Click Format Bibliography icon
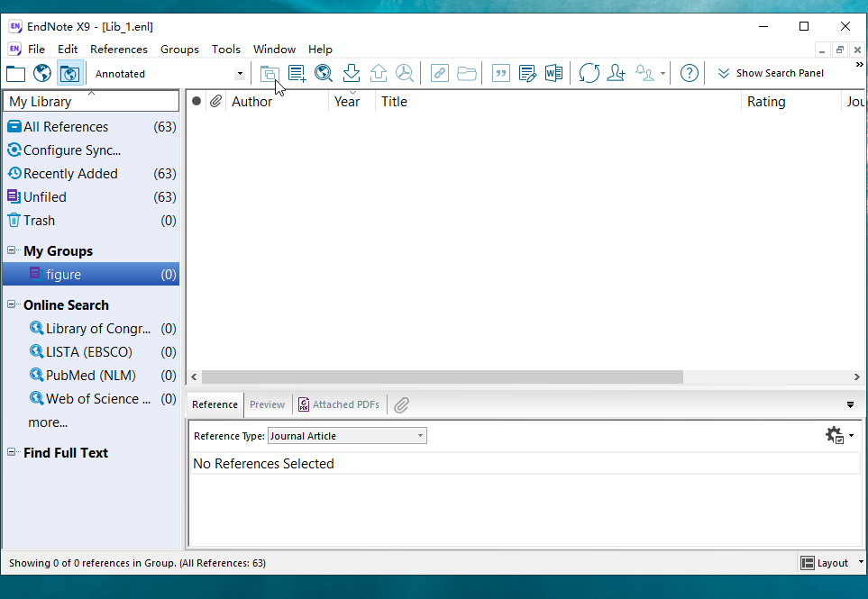Image resolution: width=868 pixels, height=599 pixels. (x=527, y=73)
